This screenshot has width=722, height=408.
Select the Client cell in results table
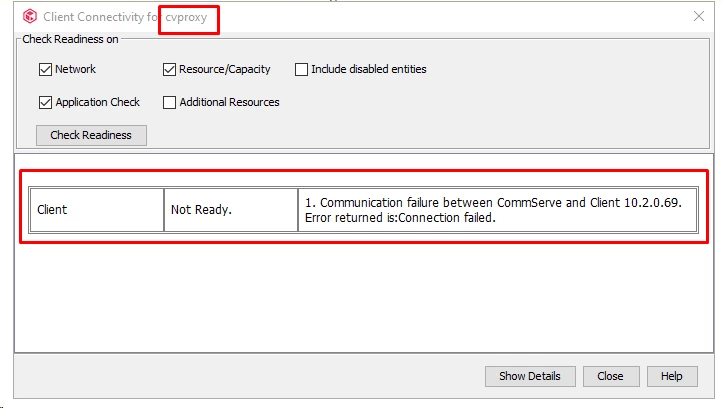pyautogui.click(x=96, y=210)
